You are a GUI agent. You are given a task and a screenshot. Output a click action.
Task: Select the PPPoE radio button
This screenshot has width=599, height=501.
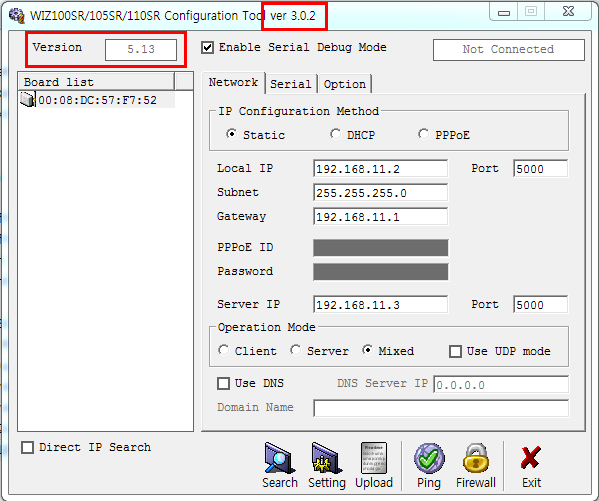[423, 134]
